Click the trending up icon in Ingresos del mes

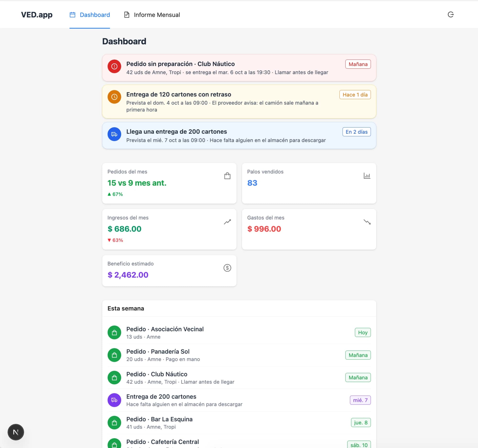point(227,222)
